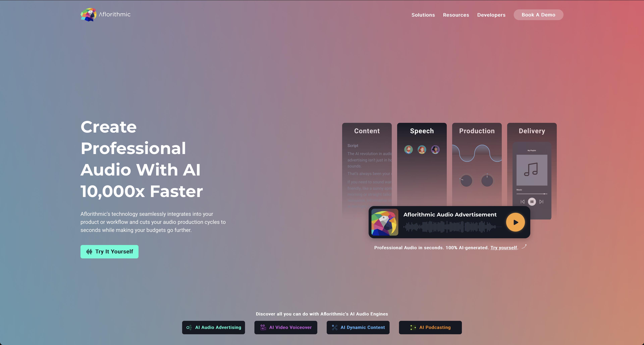Open the Solutions menu
The height and width of the screenshot is (345, 644).
(x=423, y=15)
